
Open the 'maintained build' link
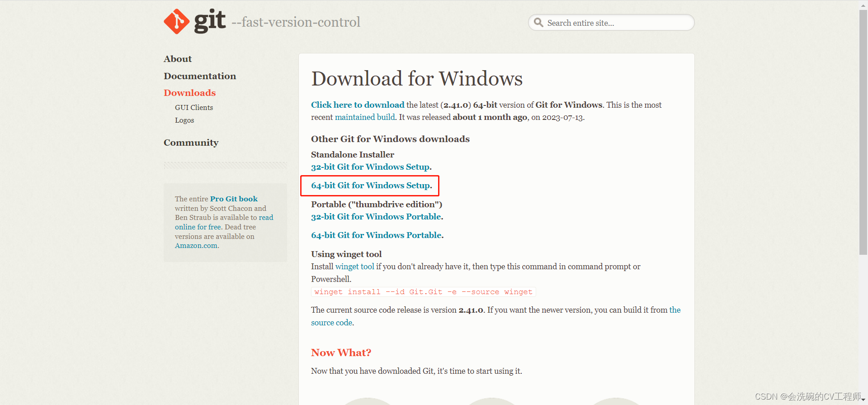tap(365, 117)
